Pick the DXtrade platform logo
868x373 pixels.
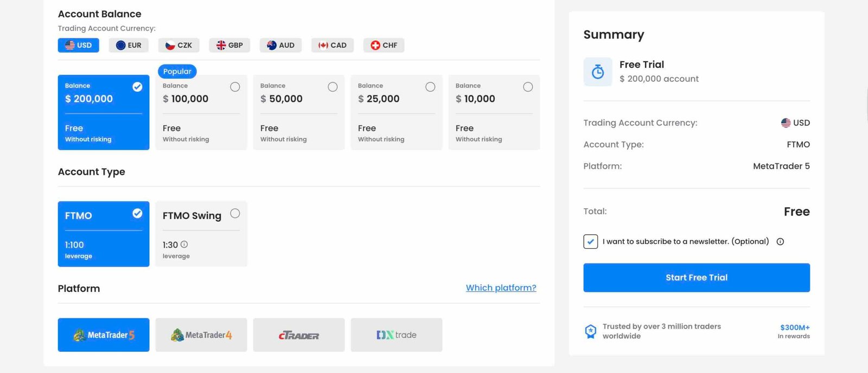pos(396,335)
